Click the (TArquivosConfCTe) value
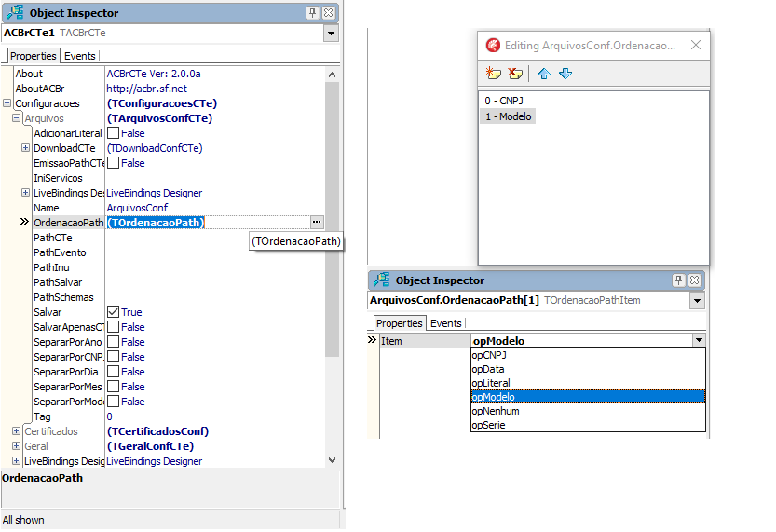This screenshot has width=776, height=532. tap(160, 117)
